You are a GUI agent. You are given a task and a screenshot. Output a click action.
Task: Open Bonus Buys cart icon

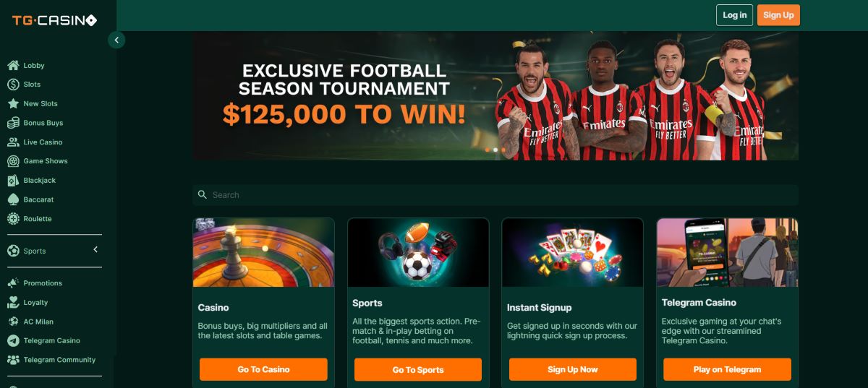pyautogui.click(x=13, y=123)
